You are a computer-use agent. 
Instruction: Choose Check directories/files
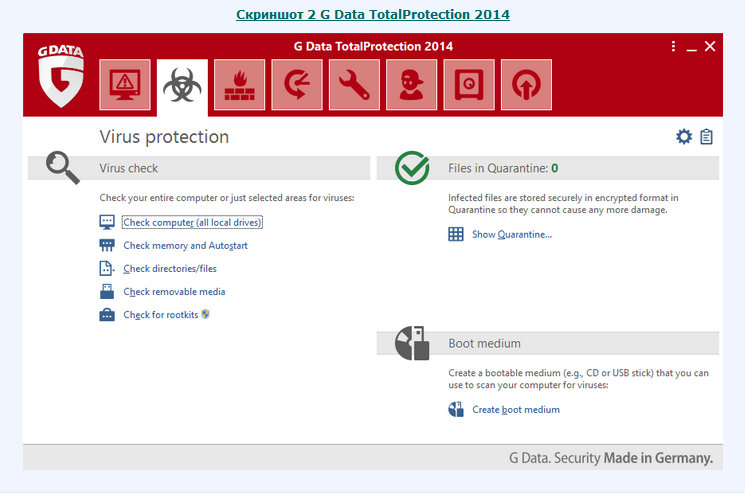click(170, 268)
